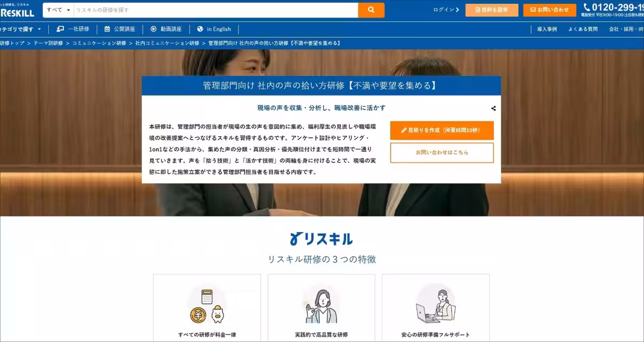
Task: Click the share icon in course card
Action: click(493, 108)
